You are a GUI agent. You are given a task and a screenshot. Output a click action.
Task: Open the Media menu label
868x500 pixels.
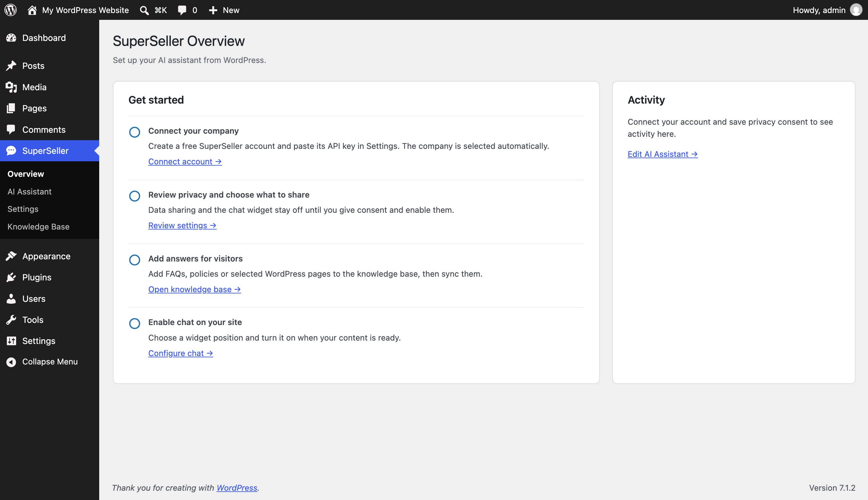(34, 87)
